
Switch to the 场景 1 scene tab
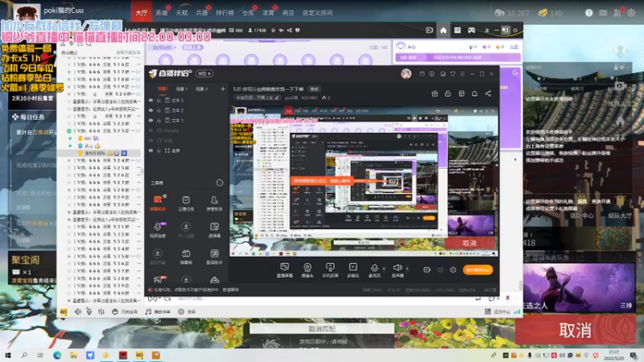[182, 89]
